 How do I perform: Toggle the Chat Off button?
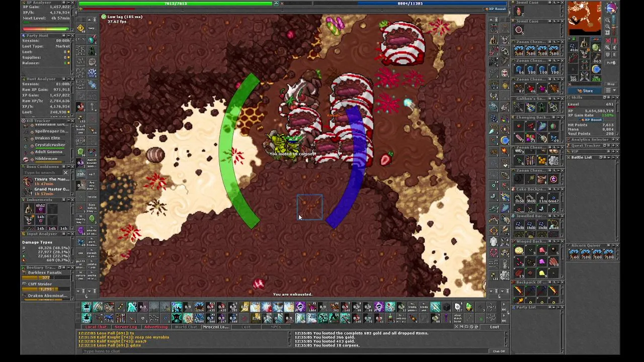499,351
